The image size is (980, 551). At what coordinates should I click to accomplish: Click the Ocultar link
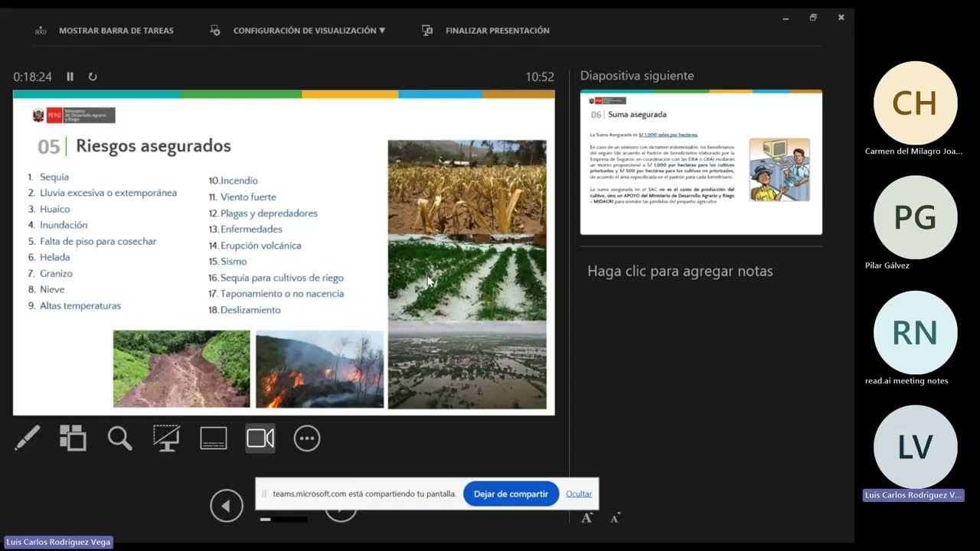(x=579, y=494)
